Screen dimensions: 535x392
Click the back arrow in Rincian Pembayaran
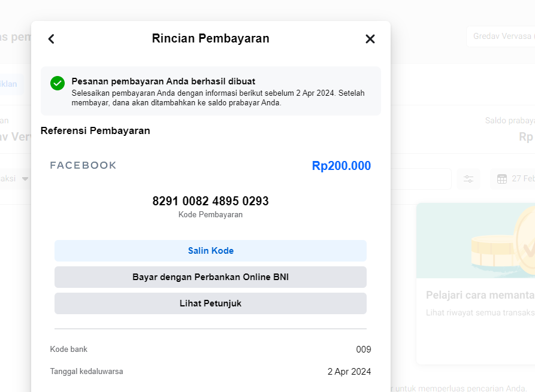[x=52, y=39]
